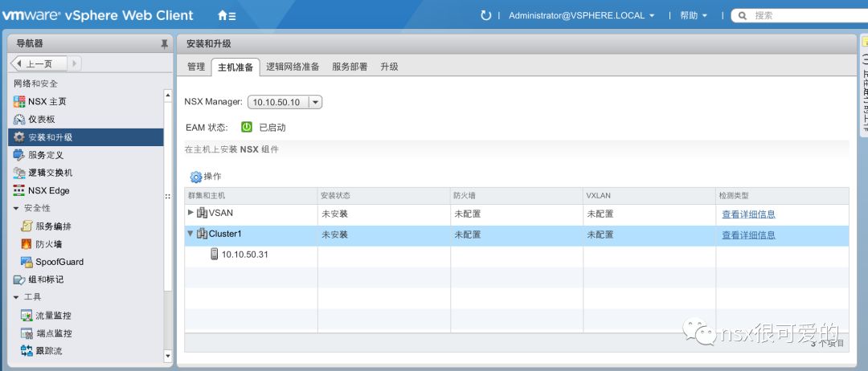Click Cluster1's 未配置 VXLAN cell
The height and width of the screenshot is (371, 868).
click(600, 235)
